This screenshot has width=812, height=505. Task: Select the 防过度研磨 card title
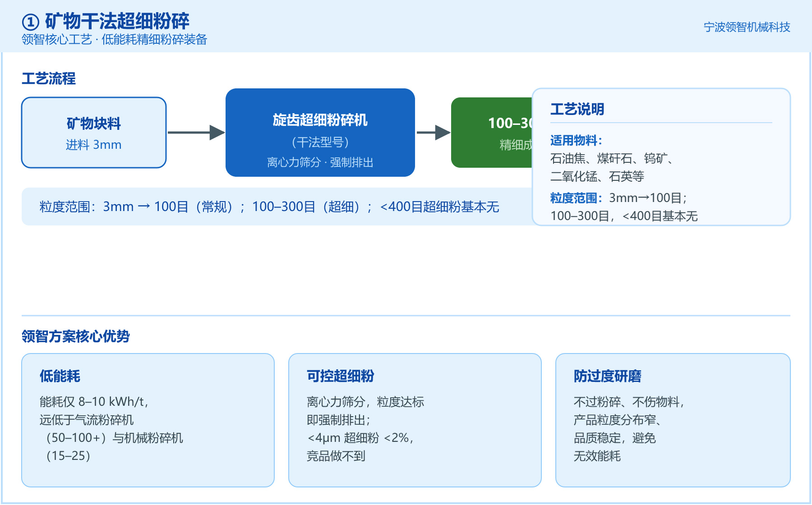click(x=608, y=376)
